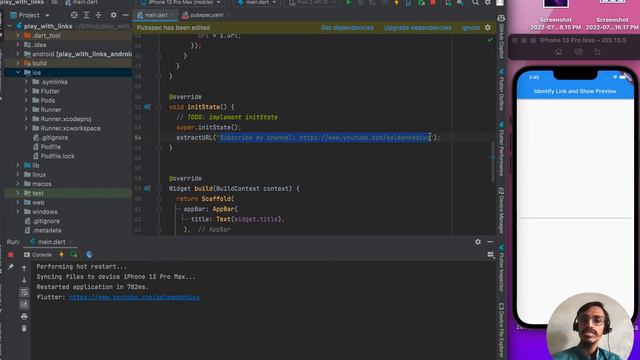Click Ignore on Pubspec banner
The image size is (640, 360).
coord(471,27)
